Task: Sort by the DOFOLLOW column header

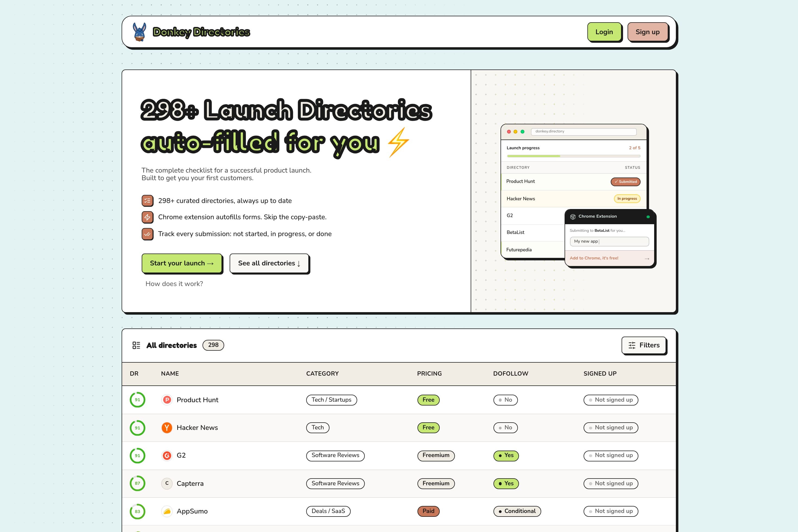Action: pyautogui.click(x=511, y=373)
